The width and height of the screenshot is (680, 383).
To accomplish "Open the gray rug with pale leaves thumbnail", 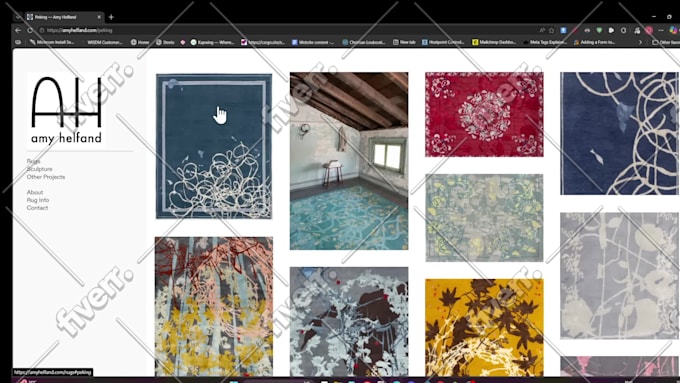I will tap(619, 275).
